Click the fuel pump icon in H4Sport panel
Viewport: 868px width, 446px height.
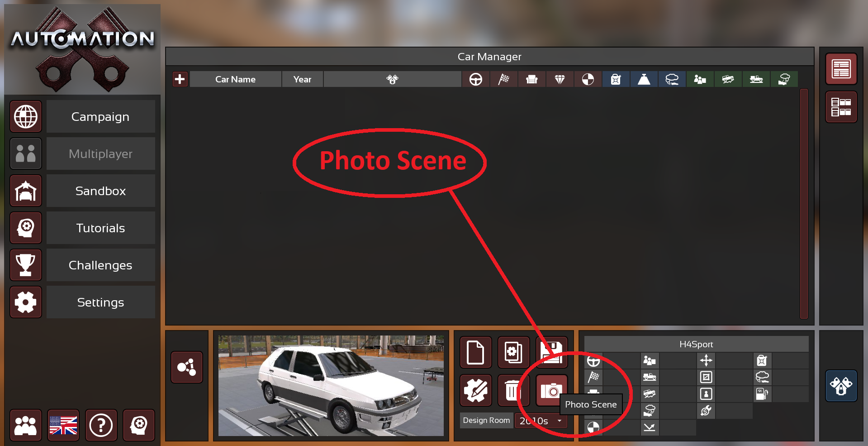[762, 394]
